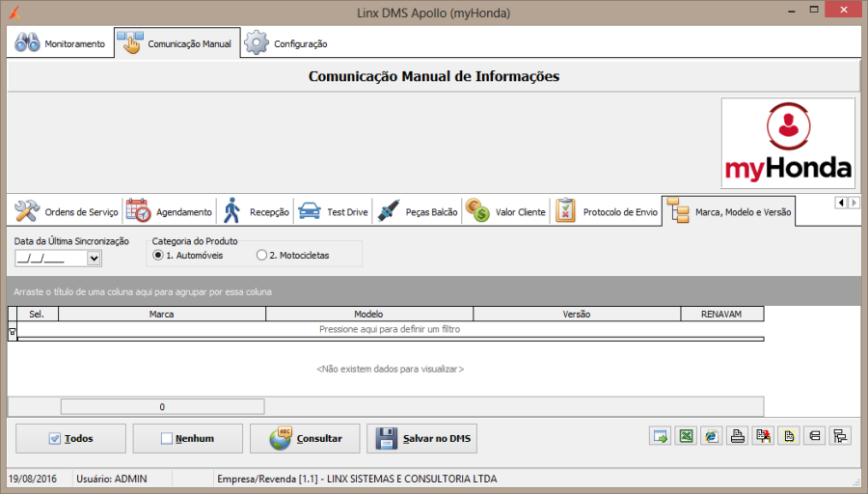Switch to the Configuração tab

click(286, 43)
